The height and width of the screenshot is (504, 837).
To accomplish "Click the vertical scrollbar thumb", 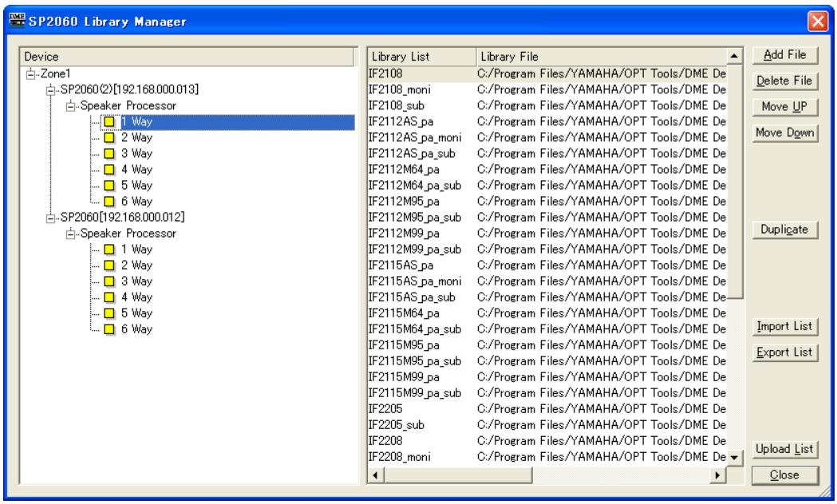I will pyautogui.click(x=735, y=181).
